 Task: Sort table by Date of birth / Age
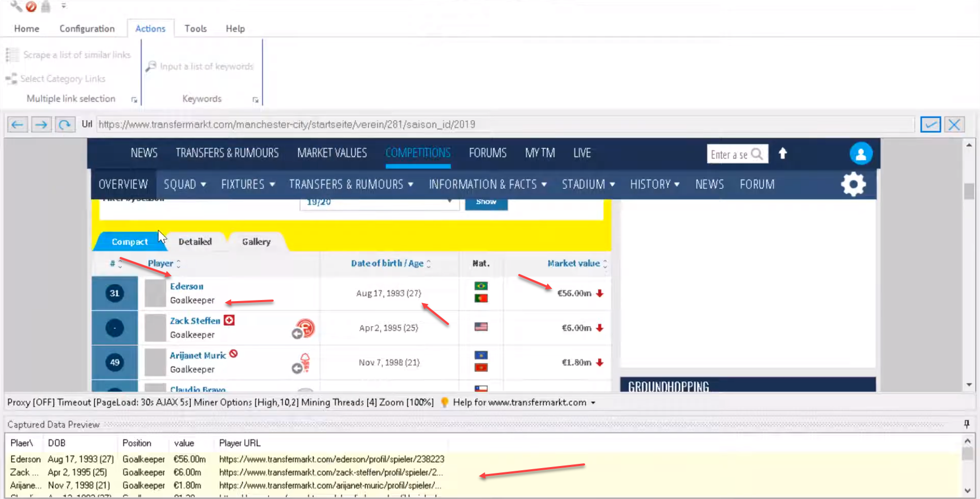[x=387, y=263]
